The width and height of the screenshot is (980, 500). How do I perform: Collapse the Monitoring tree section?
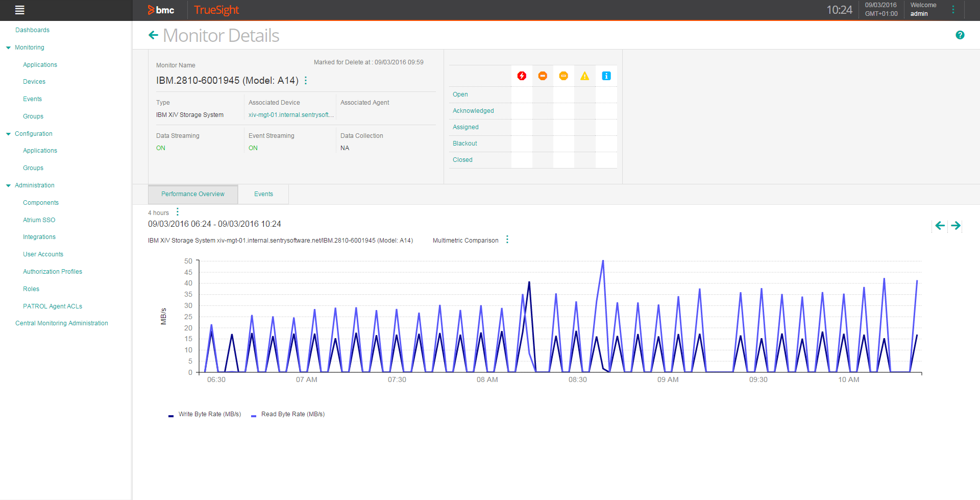(8, 47)
